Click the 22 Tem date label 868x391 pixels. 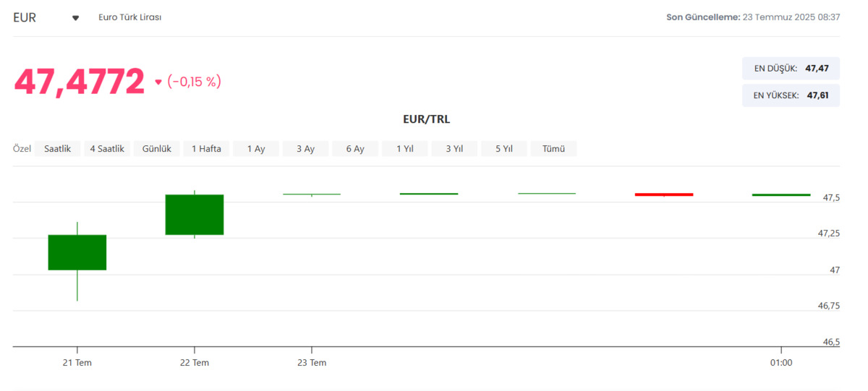click(195, 363)
